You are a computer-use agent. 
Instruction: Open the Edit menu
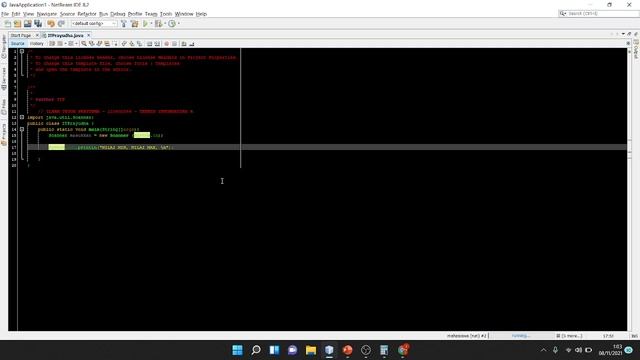click(x=16, y=14)
